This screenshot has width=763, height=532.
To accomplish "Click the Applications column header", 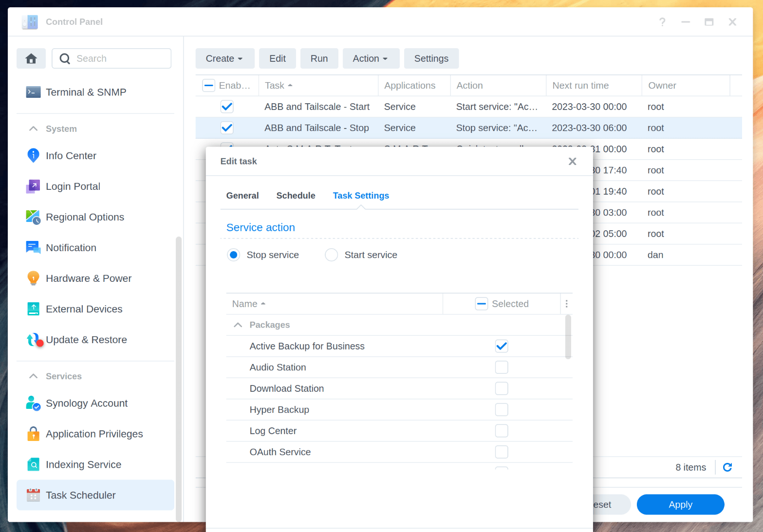I will tap(414, 86).
